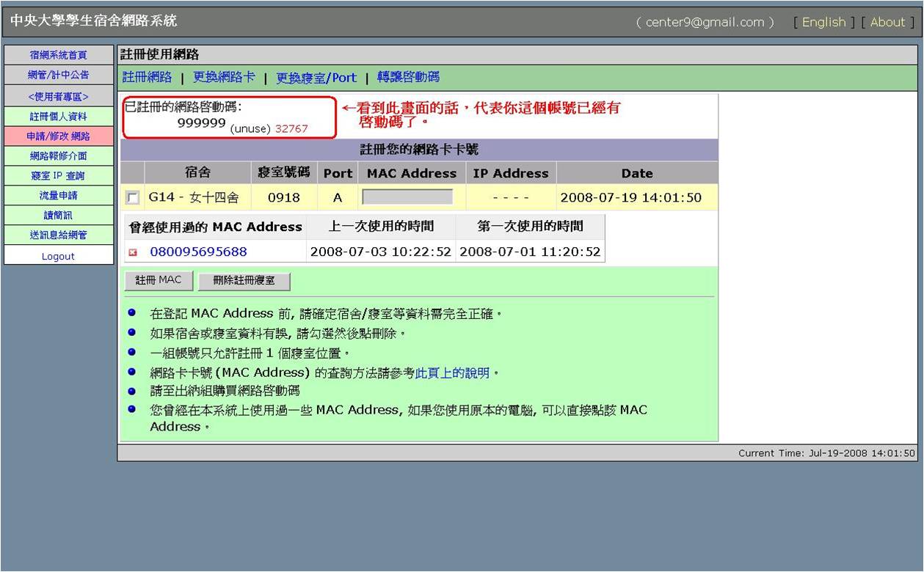Click the MAC Address input field
924x572 pixels.
(x=407, y=197)
